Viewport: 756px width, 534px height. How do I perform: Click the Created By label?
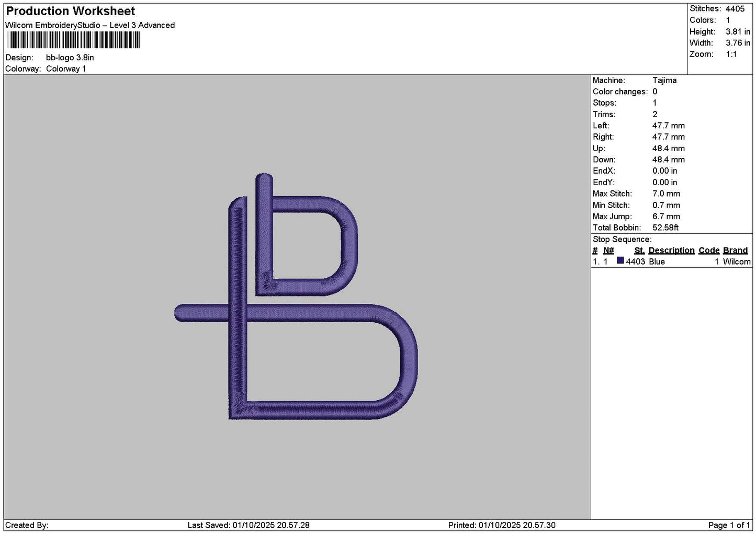pos(27,525)
